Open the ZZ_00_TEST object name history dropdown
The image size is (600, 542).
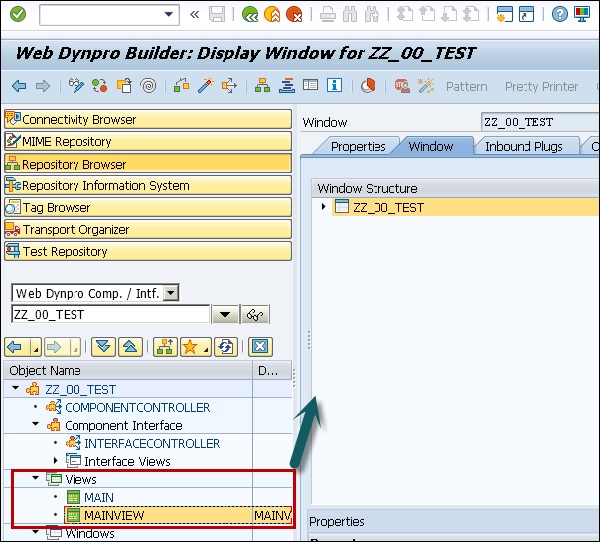coord(225,315)
